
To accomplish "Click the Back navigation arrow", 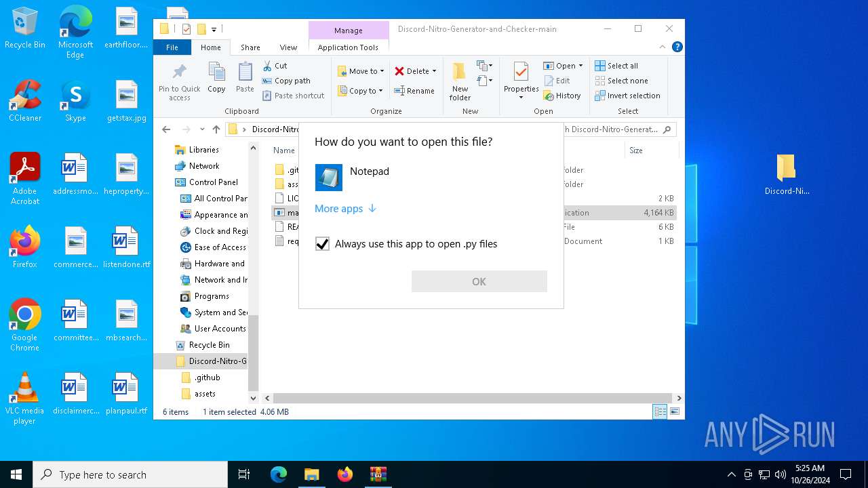I will click(x=167, y=129).
